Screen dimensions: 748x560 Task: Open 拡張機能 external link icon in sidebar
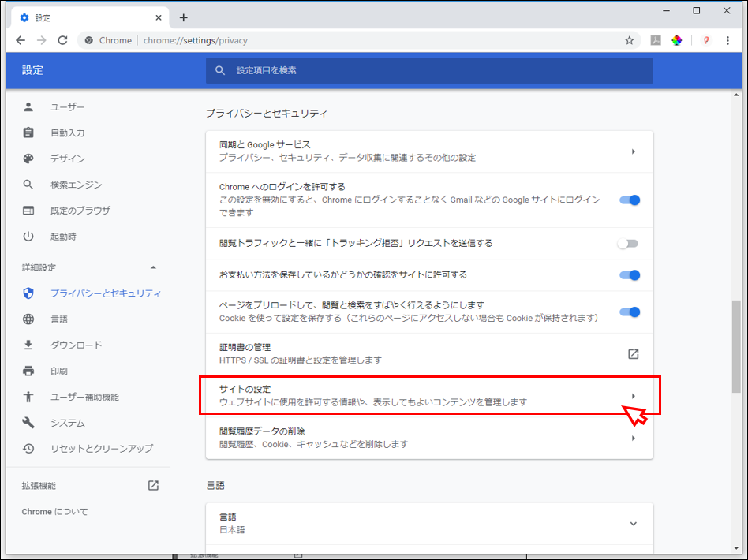[x=153, y=486]
